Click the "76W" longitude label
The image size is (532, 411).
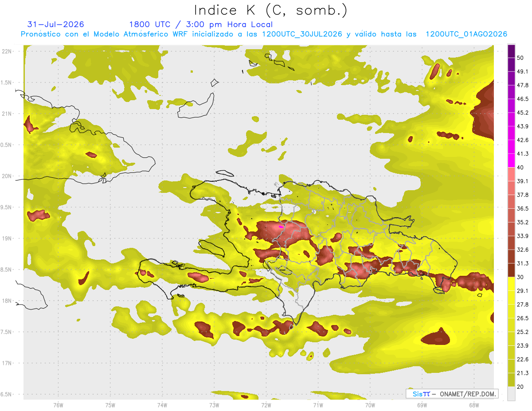point(58,405)
